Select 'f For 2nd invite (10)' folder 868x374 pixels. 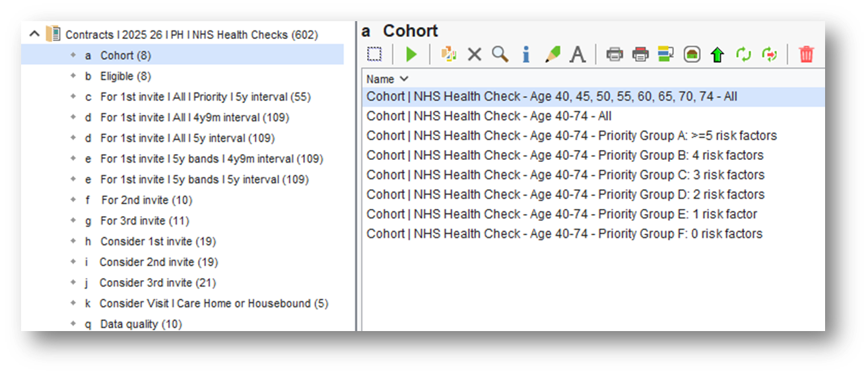[x=139, y=200]
